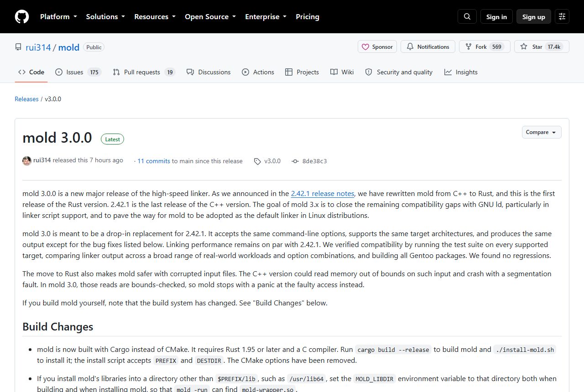Screen dimensions: 584x392
Task: Fork the mold repository
Action: pyautogui.click(x=484, y=47)
